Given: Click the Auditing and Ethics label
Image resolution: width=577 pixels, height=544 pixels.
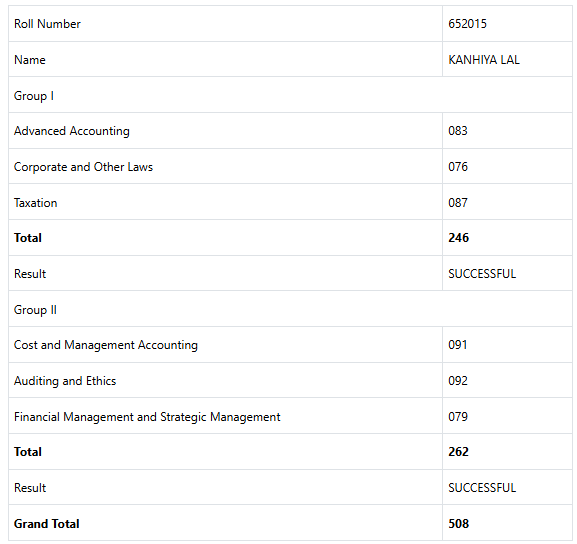Looking at the screenshot, I should point(65,381).
